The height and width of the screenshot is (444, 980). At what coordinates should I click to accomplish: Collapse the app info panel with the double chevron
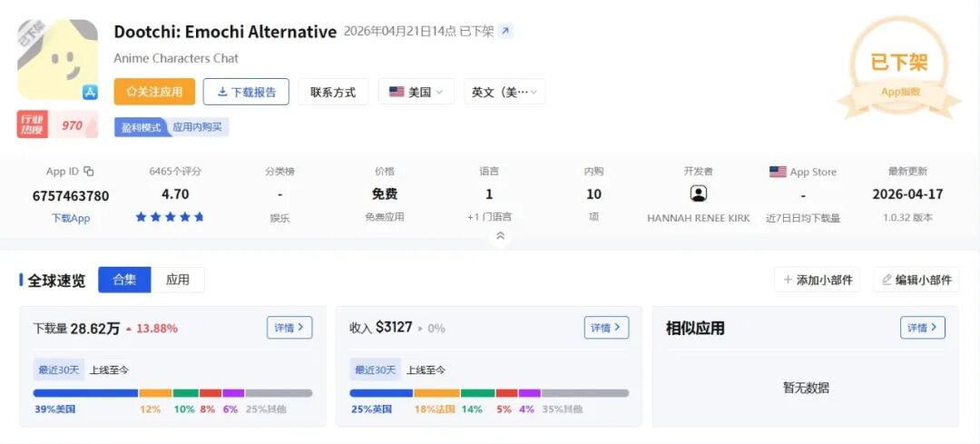(500, 236)
